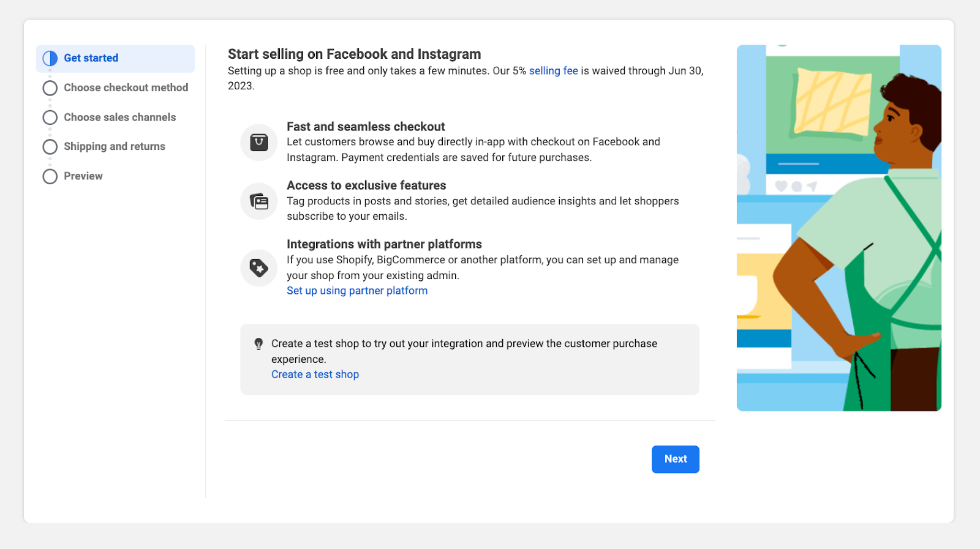The image size is (980, 549).
Task: Select the Choose sales channels step circle
Action: (50, 118)
